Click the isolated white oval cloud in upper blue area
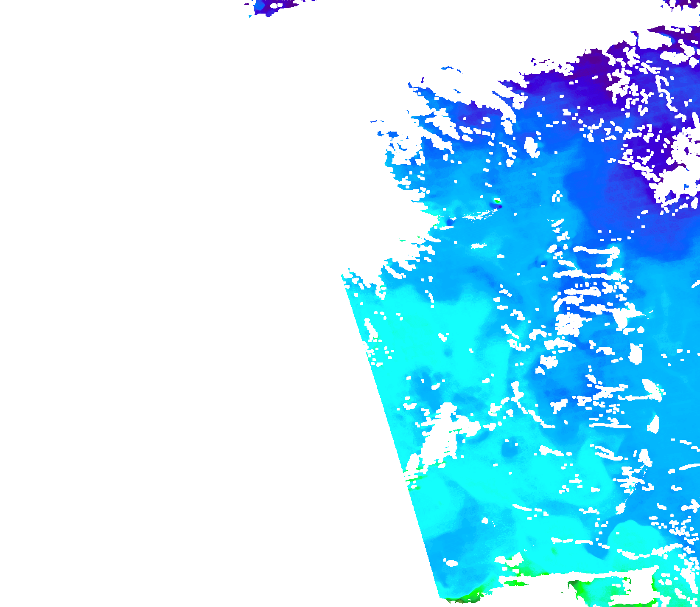 [x=531, y=147]
